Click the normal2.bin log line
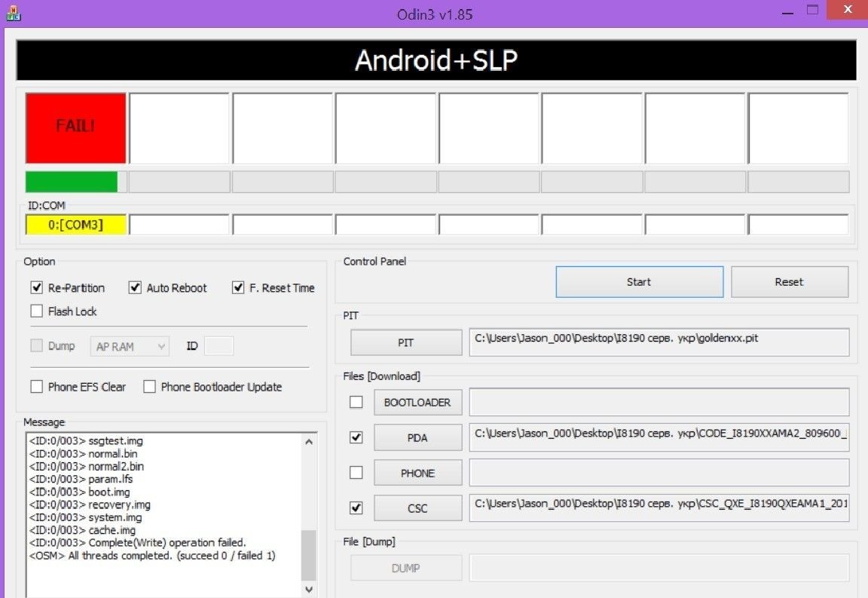 [87, 466]
